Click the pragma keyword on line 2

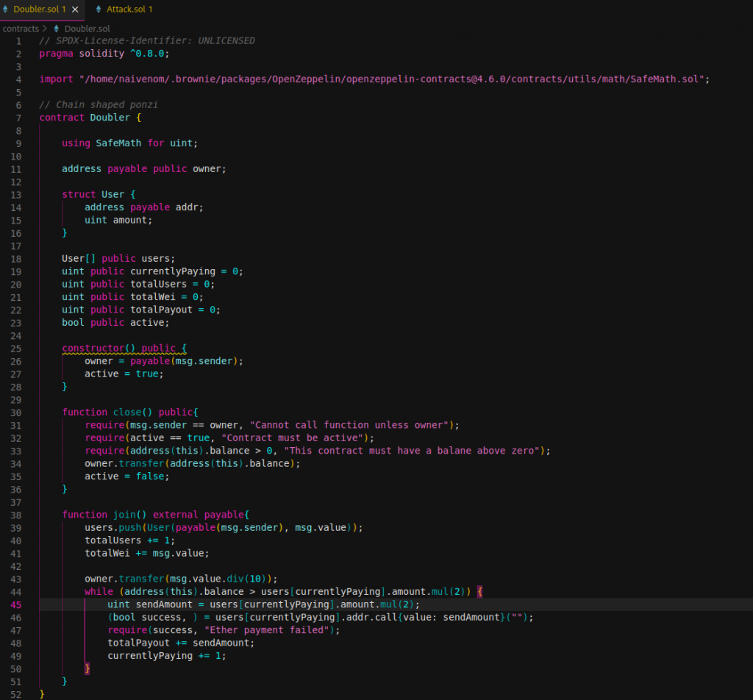tap(56, 54)
